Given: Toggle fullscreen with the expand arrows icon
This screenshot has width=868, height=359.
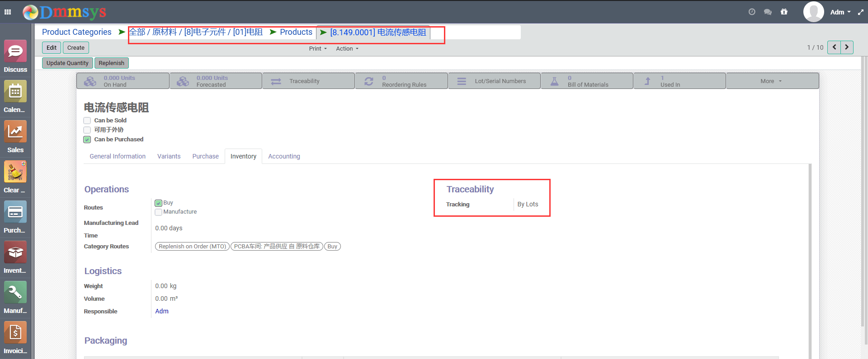Looking at the screenshot, I should point(860,12).
